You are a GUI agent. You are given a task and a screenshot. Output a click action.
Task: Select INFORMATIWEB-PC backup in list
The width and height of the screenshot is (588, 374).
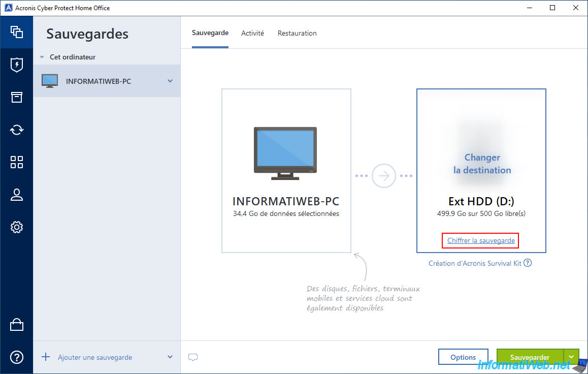[107, 81]
